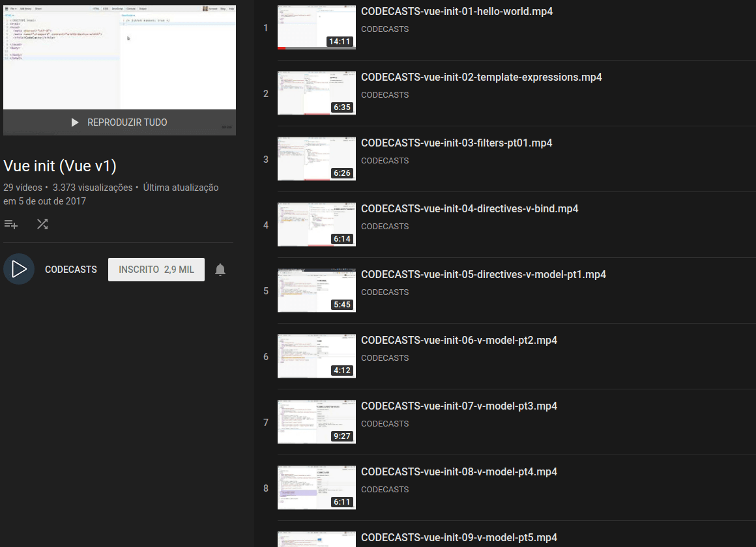Open CODECASTS-vue-init-06-v-model-pt2.mp4 title
The width and height of the screenshot is (756, 547).
[459, 341]
